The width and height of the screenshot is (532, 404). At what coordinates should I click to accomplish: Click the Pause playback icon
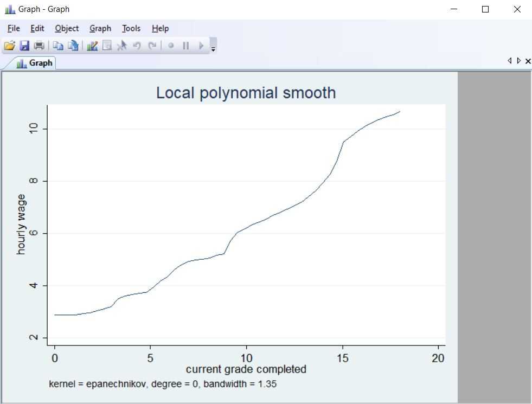pos(186,46)
